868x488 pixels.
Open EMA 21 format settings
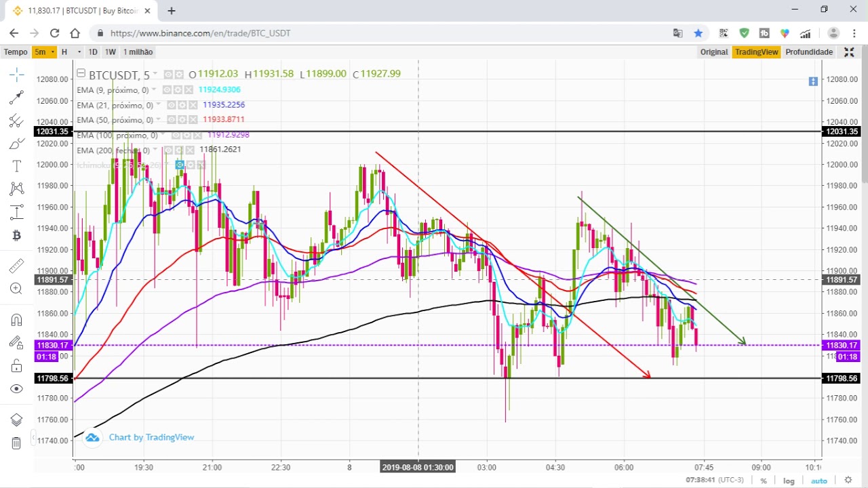[x=182, y=105]
